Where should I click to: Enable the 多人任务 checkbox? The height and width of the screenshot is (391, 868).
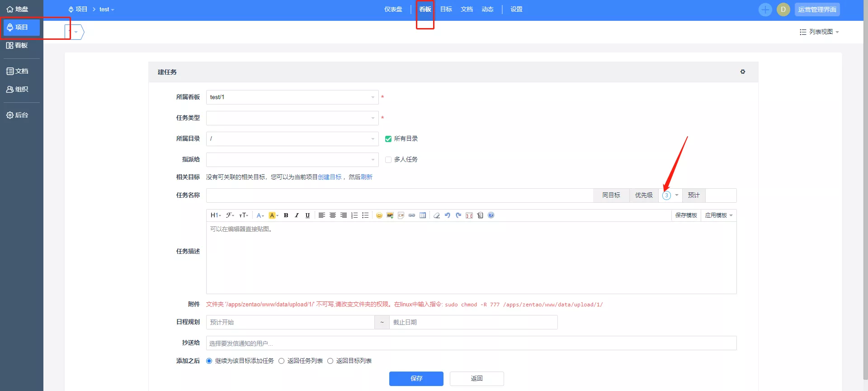(x=388, y=160)
